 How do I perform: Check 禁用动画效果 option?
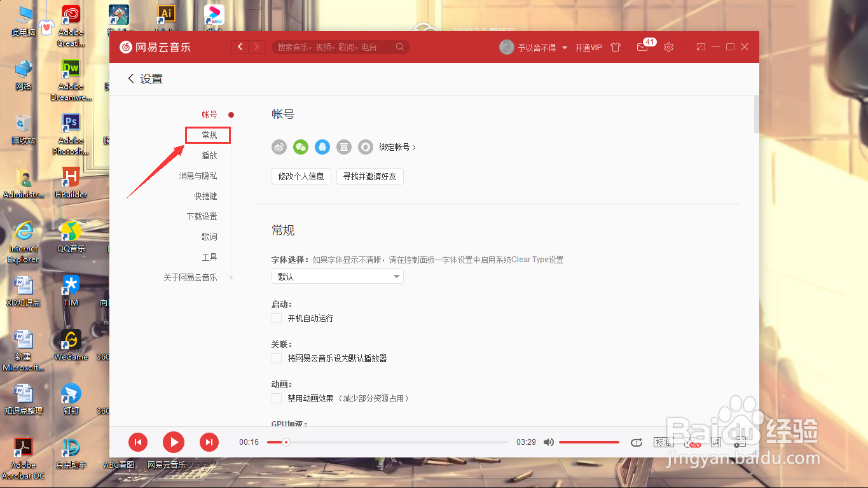(276, 398)
